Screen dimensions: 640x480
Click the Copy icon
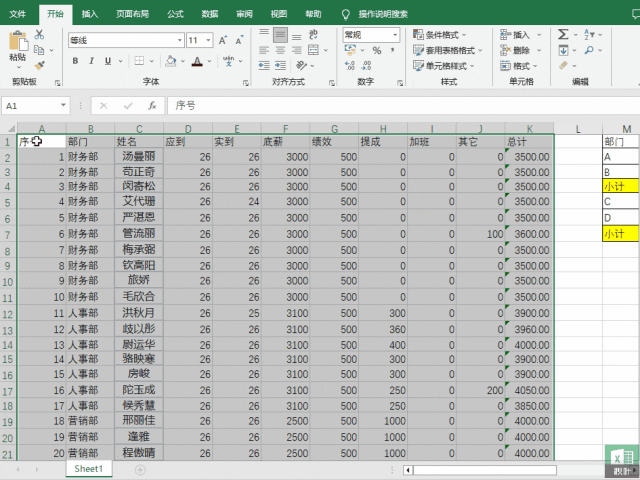click(x=39, y=50)
